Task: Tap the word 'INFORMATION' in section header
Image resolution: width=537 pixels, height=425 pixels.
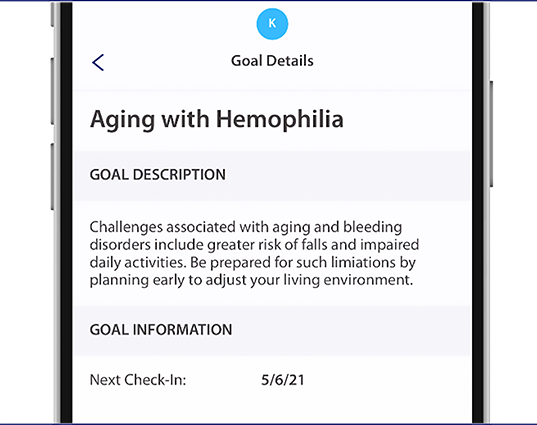Action: pyautogui.click(x=182, y=330)
